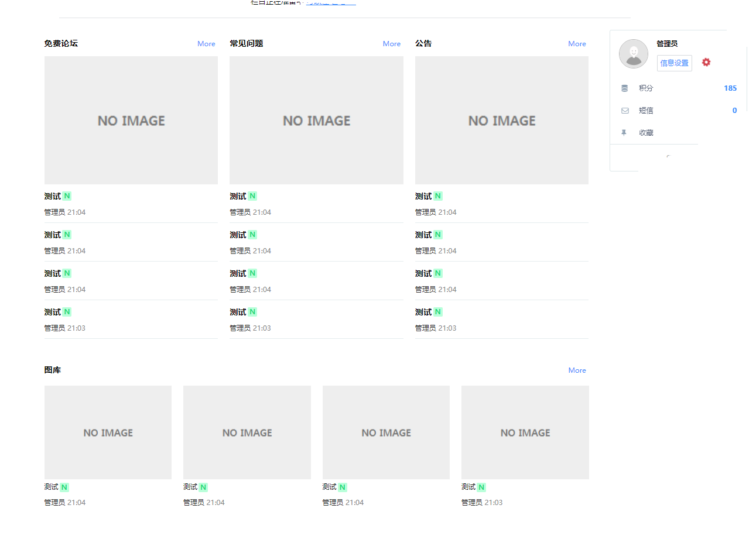Open the 21:03 测试 post in 常见问题
This screenshot has height=546, width=756.
pyautogui.click(x=238, y=313)
